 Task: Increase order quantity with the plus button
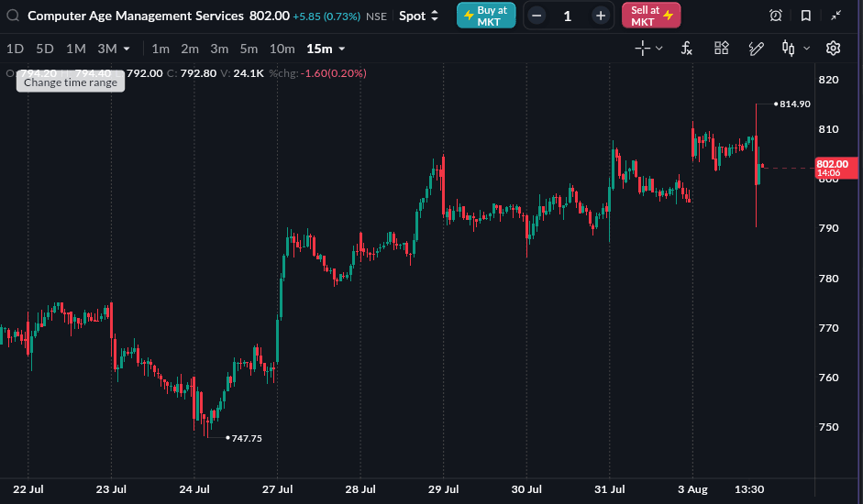point(601,16)
